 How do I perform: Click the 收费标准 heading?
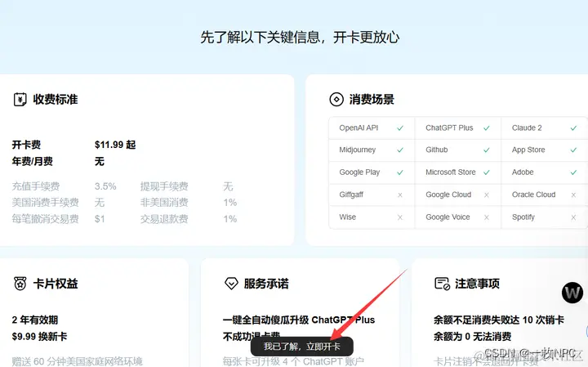click(56, 100)
